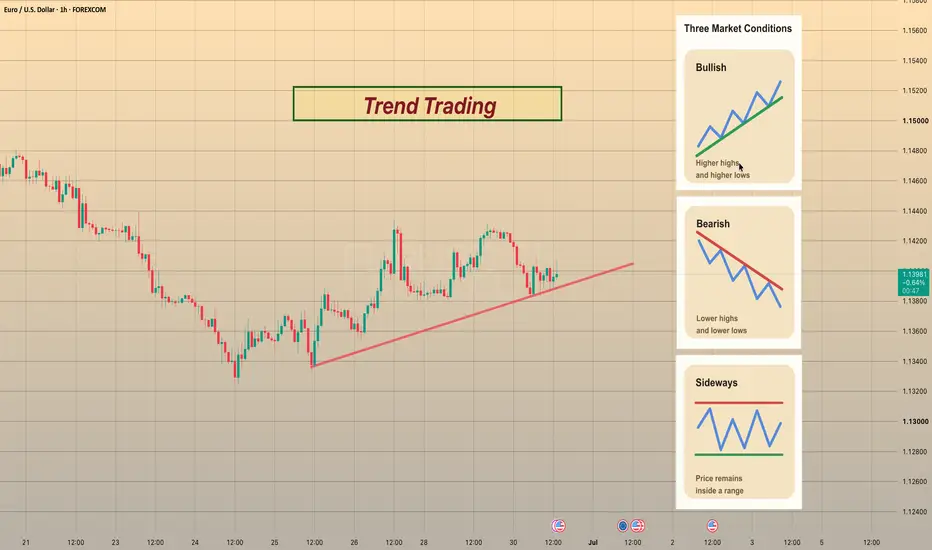Click the 1.13400 price axis label
This screenshot has height=550, width=932.
coord(915,362)
